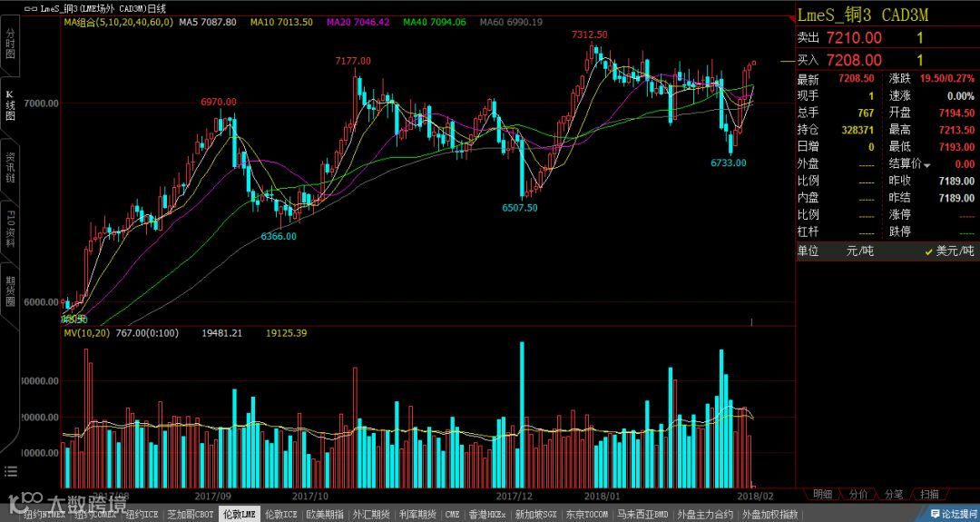Click the 开盘 value 7194.50
The width and height of the screenshot is (980, 522).
pyautogui.click(x=957, y=113)
